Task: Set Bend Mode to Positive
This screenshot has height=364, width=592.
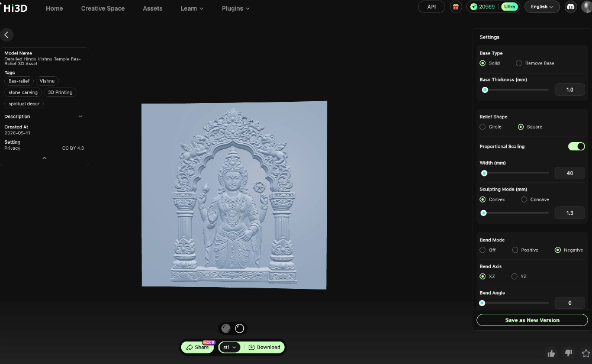Action: pos(525,250)
